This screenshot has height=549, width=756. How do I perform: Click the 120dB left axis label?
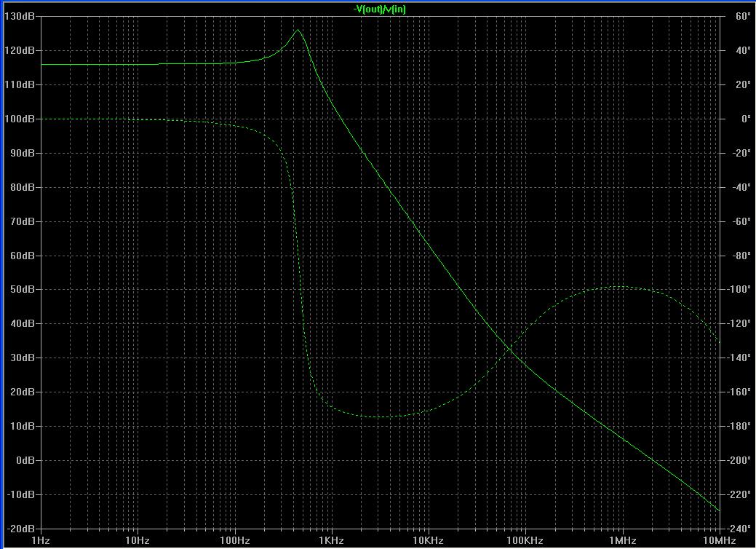pyautogui.click(x=20, y=51)
